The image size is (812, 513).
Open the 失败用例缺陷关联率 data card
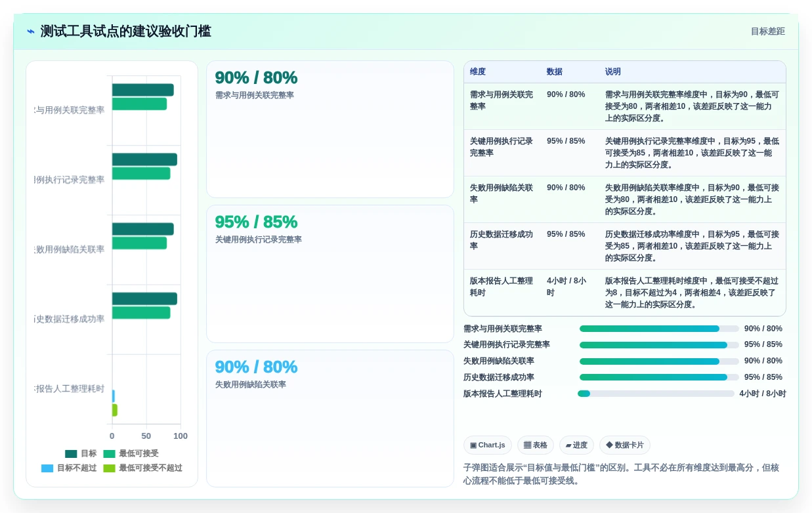pos(330,419)
